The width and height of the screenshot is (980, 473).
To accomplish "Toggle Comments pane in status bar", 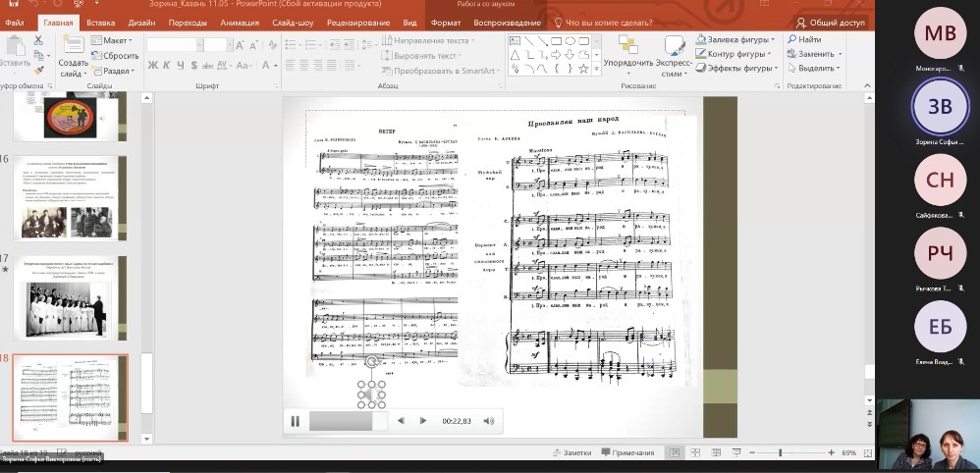I will 627,453.
